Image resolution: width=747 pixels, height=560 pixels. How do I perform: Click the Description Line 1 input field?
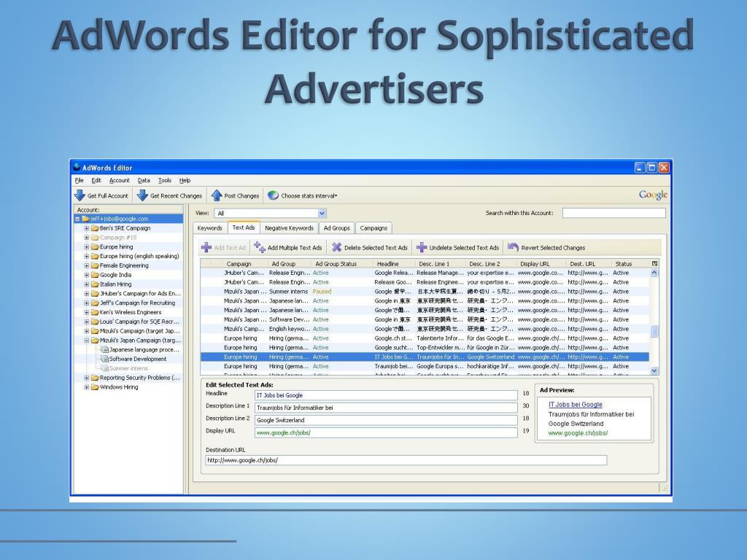386,408
